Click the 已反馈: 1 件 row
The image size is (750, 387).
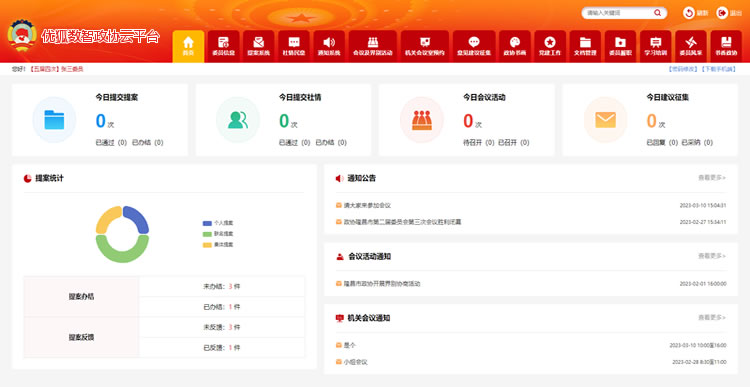[x=222, y=348]
